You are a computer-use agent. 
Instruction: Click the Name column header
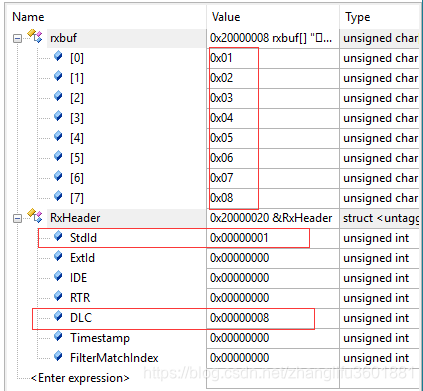[x=28, y=17]
